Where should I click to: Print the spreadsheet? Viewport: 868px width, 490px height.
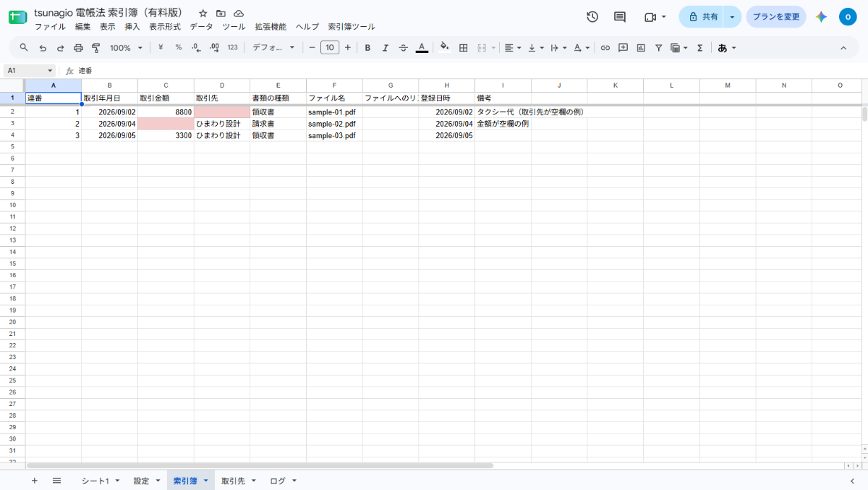tap(78, 48)
